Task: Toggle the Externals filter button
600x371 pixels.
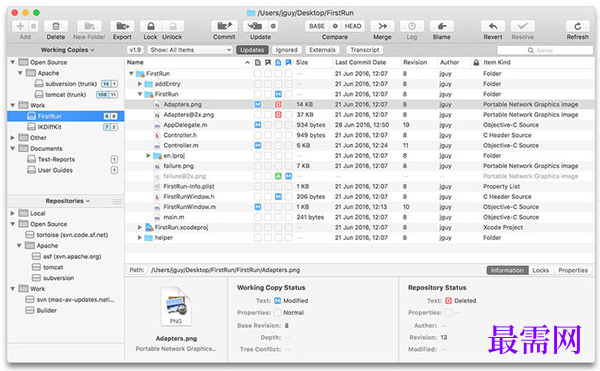Action: 322,50
